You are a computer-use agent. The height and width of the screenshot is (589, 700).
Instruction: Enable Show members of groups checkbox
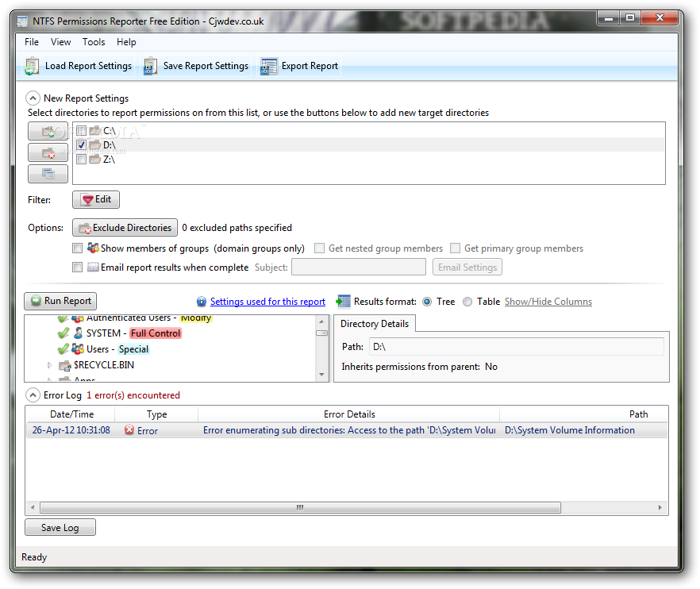coord(77,248)
